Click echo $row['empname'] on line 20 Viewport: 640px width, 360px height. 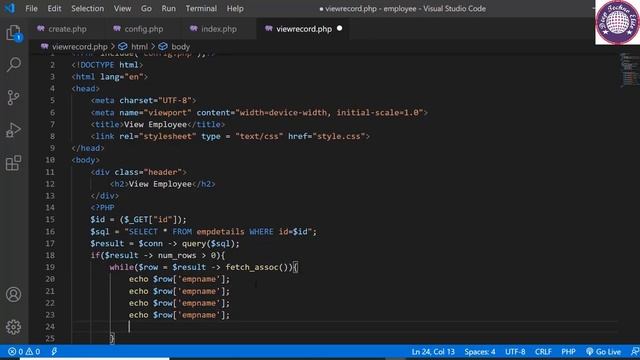179,279
